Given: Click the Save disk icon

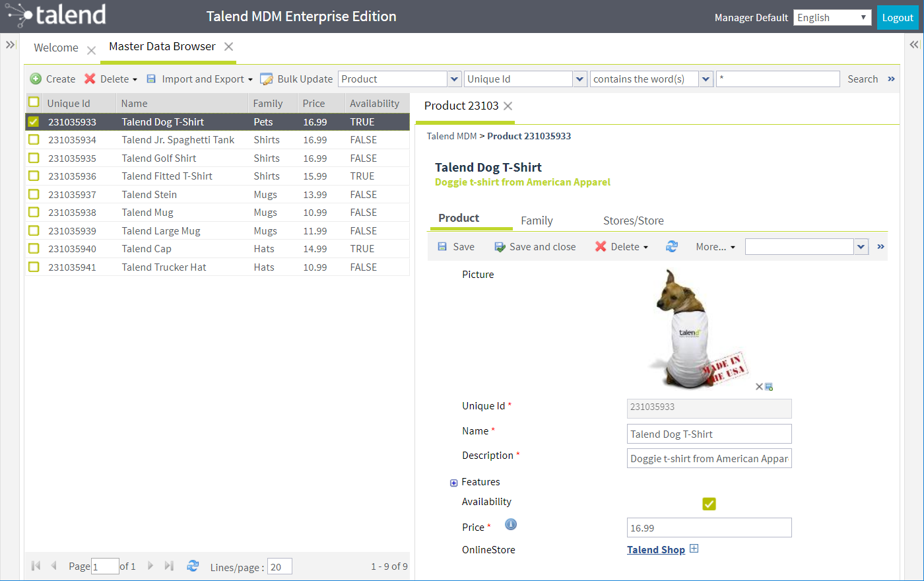Looking at the screenshot, I should pos(442,247).
